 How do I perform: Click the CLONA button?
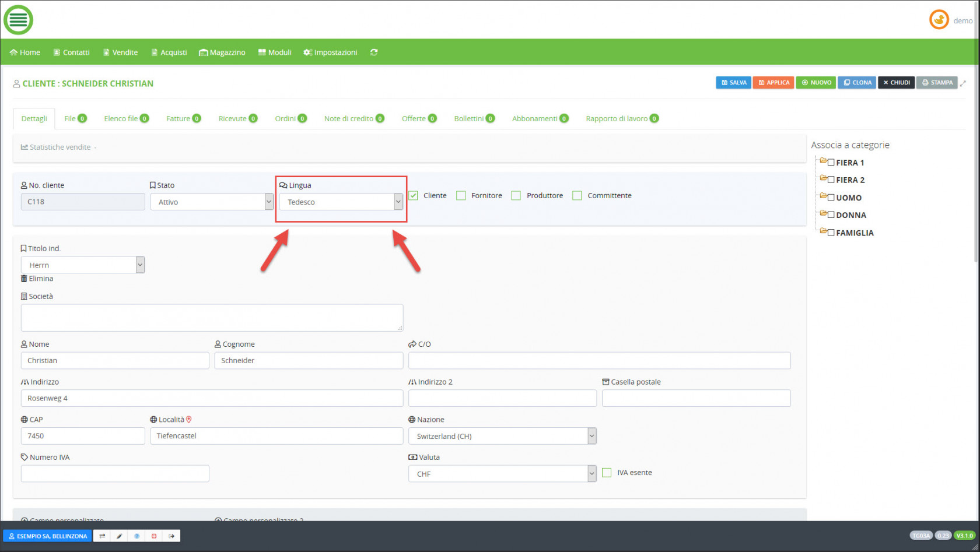pos(857,83)
